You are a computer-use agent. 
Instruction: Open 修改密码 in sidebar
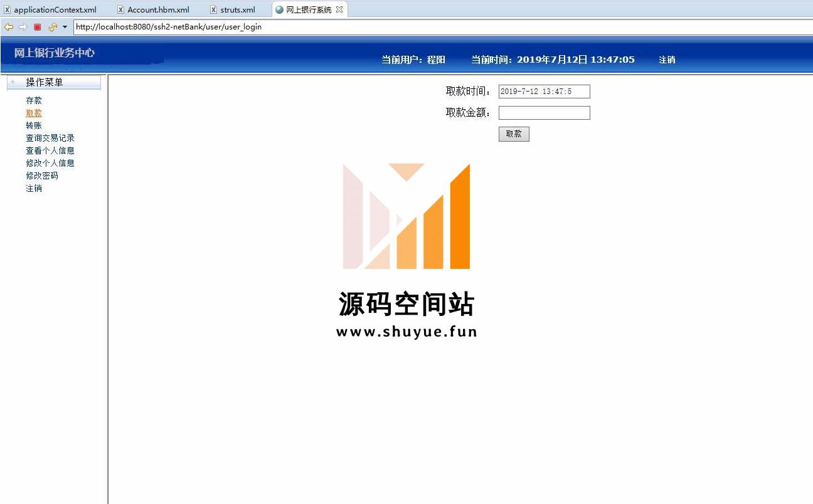[42, 176]
